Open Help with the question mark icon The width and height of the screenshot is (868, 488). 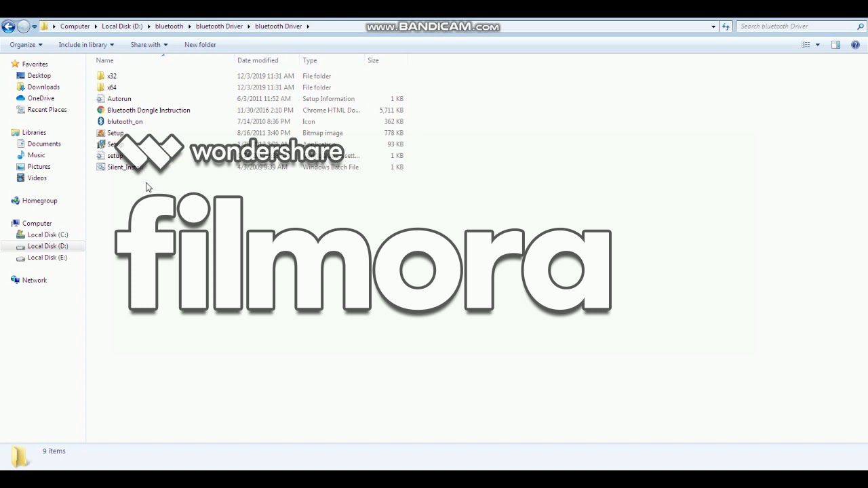[x=855, y=45]
